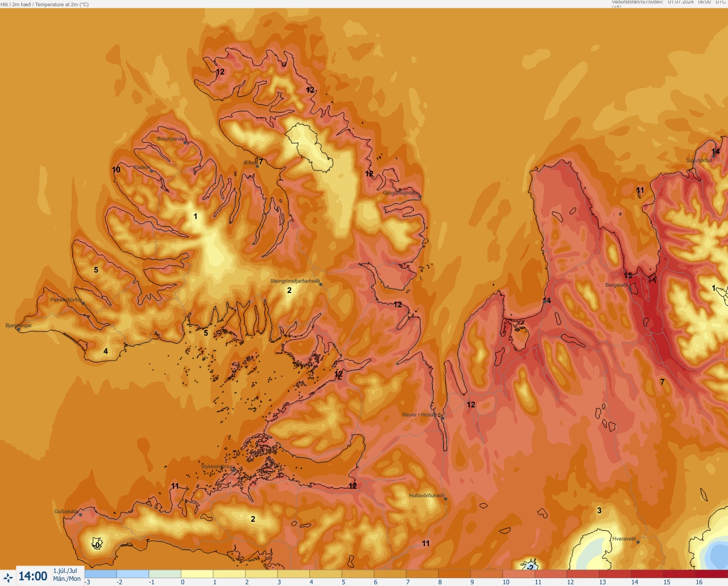The width and height of the screenshot is (728, 586).
Task: Click the pale green legend swatch between -1 and 0
Action: pos(165,574)
